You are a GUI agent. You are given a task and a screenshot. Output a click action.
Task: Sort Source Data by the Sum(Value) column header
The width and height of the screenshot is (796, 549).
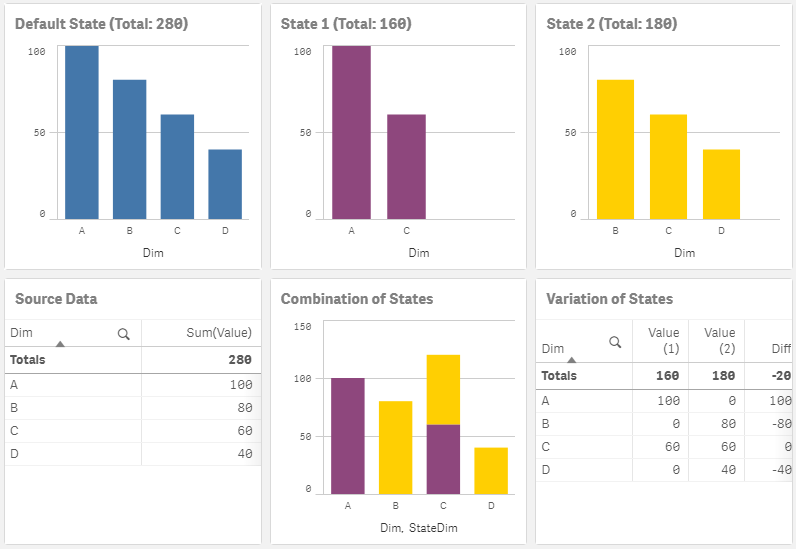coord(222,333)
